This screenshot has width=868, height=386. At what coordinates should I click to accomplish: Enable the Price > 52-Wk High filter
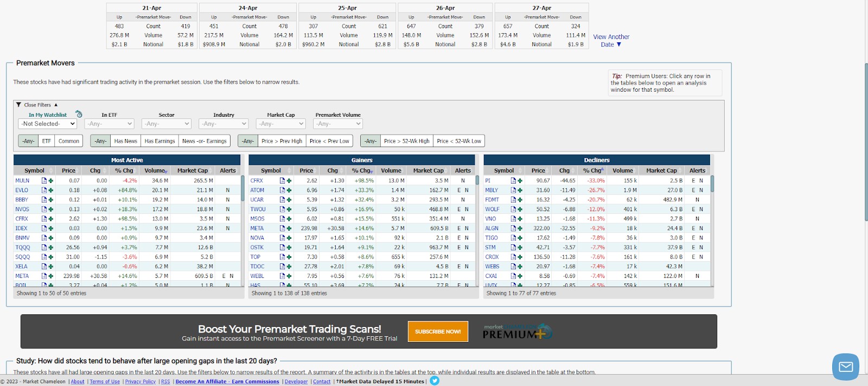[406, 141]
